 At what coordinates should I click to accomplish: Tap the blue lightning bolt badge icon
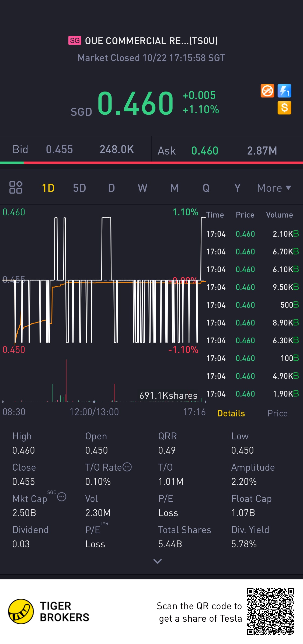(284, 91)
